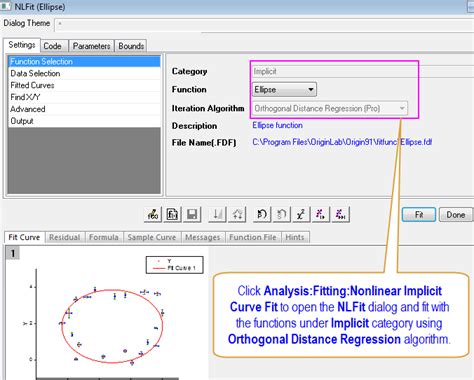Click the create/edit fitting function icon
Screen dimensions: 474x380
[x=172, y=214]
